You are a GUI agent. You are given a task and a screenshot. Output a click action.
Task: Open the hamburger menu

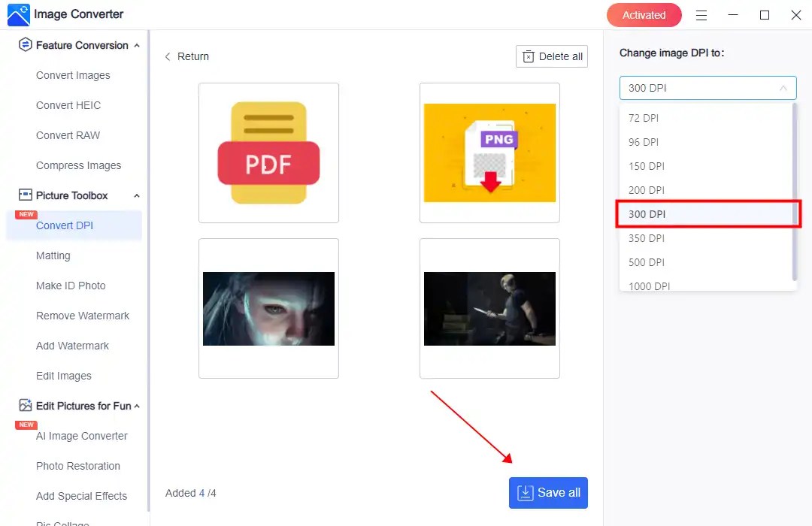point(703,14)
